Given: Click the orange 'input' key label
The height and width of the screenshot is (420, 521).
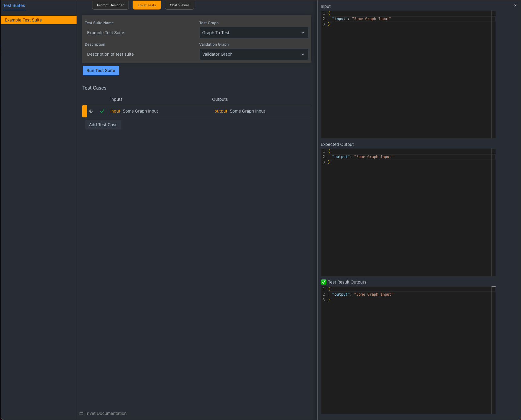Looking at the screenshot, I should (x=115, y=111).
